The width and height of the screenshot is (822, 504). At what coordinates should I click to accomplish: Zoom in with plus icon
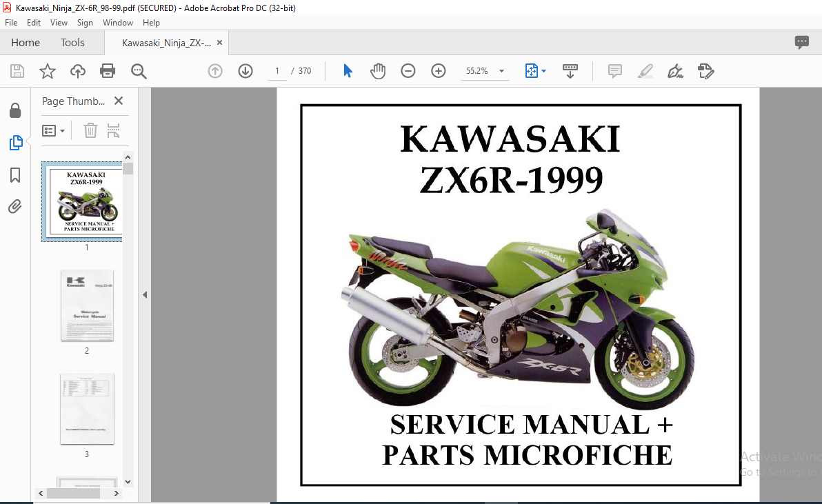point(439,71)
